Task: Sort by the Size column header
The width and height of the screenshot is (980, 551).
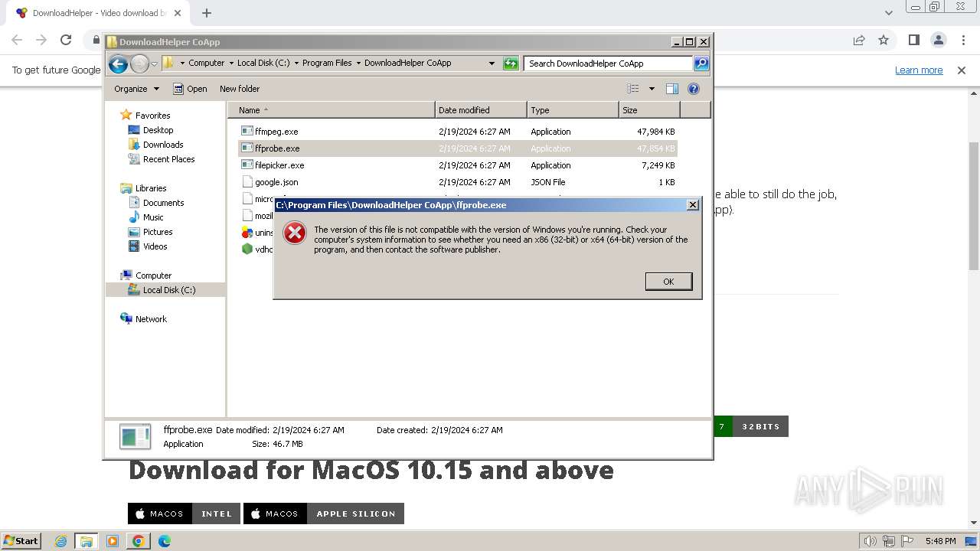Action: (x=649, y=110)
